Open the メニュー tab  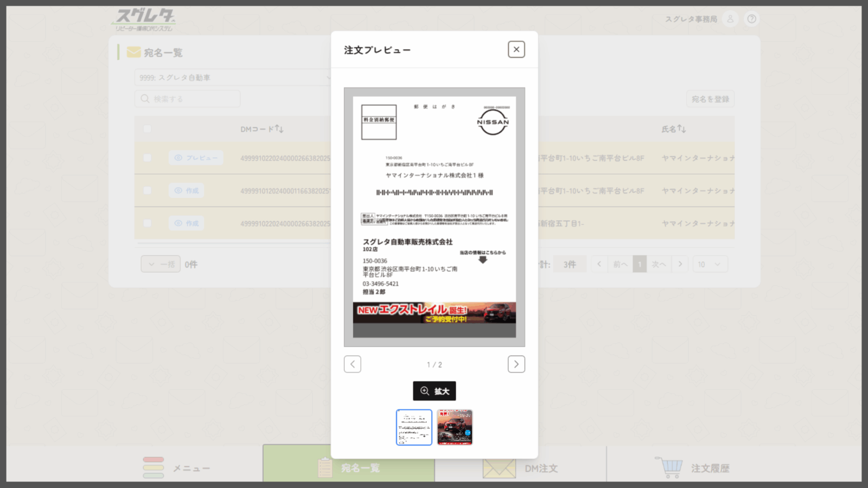176,467
